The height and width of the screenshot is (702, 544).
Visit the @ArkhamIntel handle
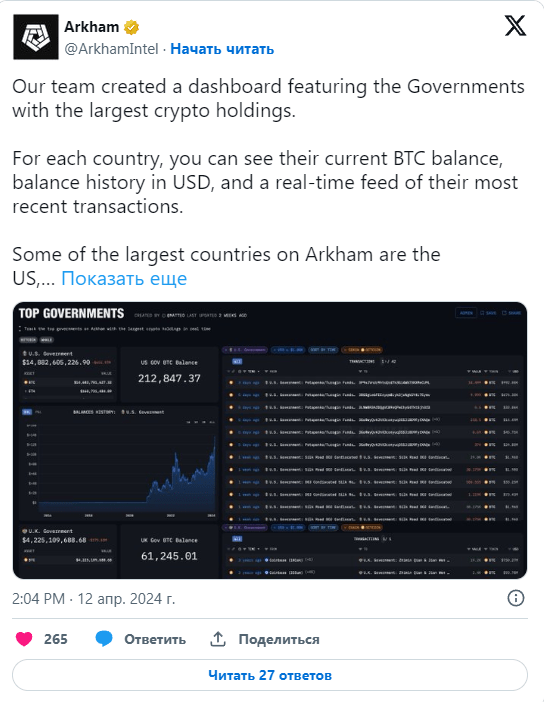111,49
